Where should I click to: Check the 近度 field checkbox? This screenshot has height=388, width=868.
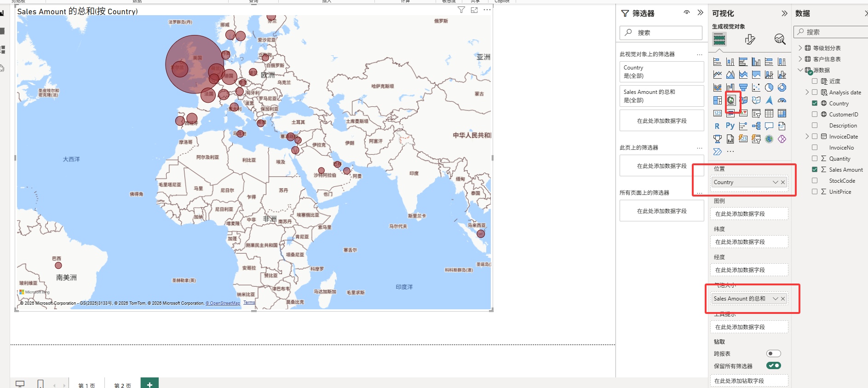click(x=815, y=81)
